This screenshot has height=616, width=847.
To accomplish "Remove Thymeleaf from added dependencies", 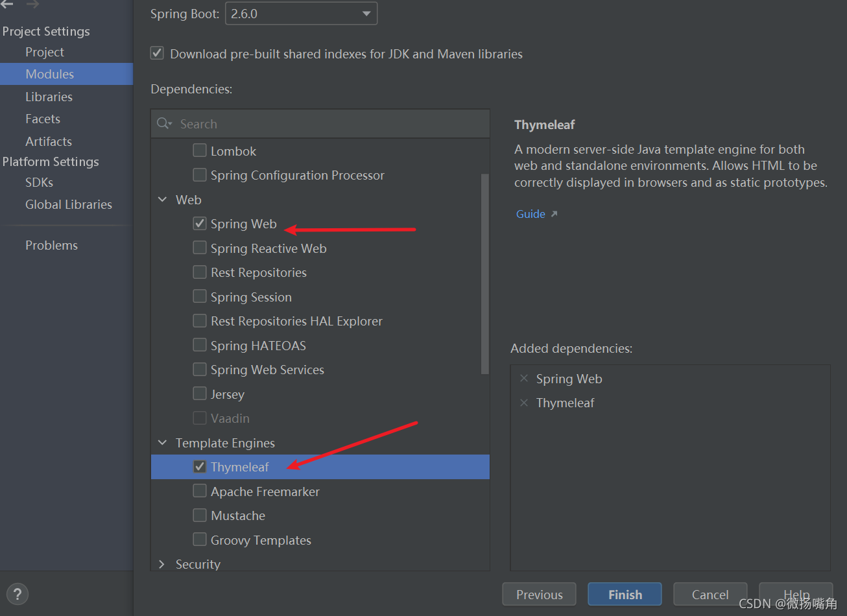I will (524, 403).
